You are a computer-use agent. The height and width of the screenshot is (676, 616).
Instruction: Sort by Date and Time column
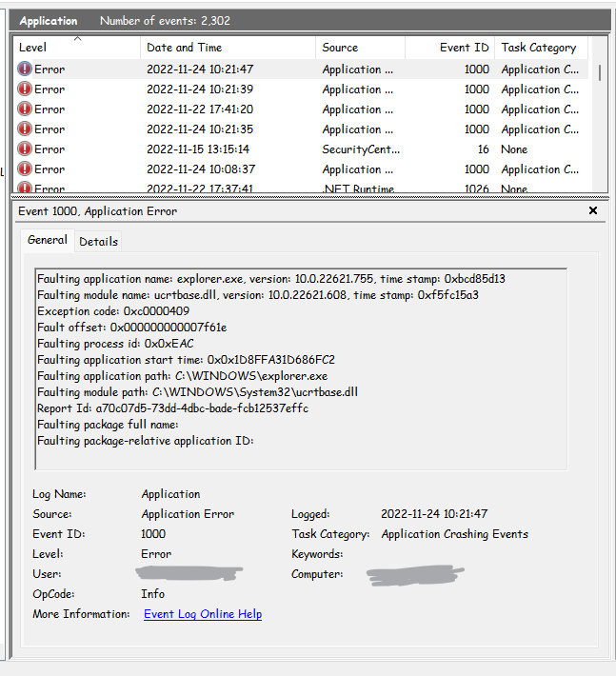[x=229, y=48]
